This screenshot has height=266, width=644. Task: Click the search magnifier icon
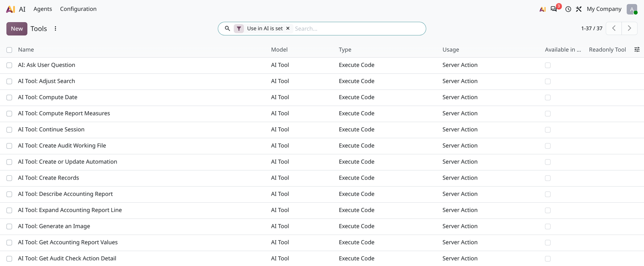click(x=227, y=29)
